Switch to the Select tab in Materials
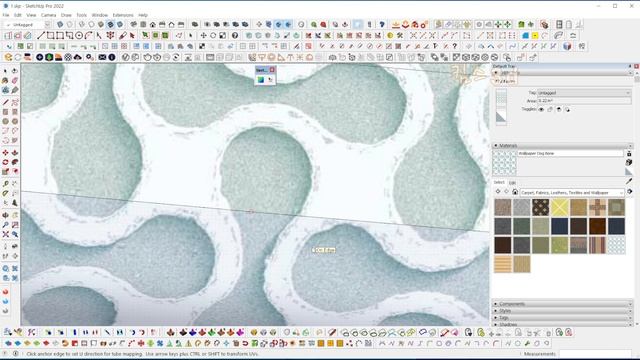640x360 pixels. (499, 182)
